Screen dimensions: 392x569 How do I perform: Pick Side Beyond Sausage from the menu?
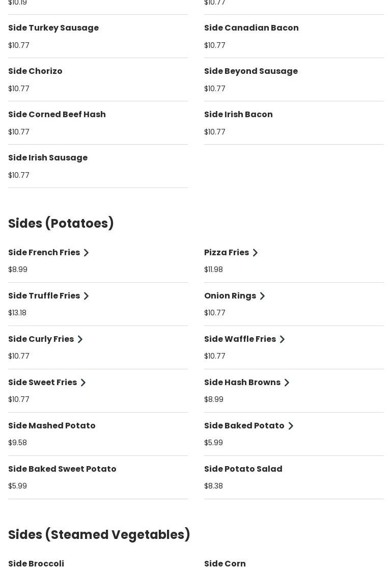[x=251, y=71]
